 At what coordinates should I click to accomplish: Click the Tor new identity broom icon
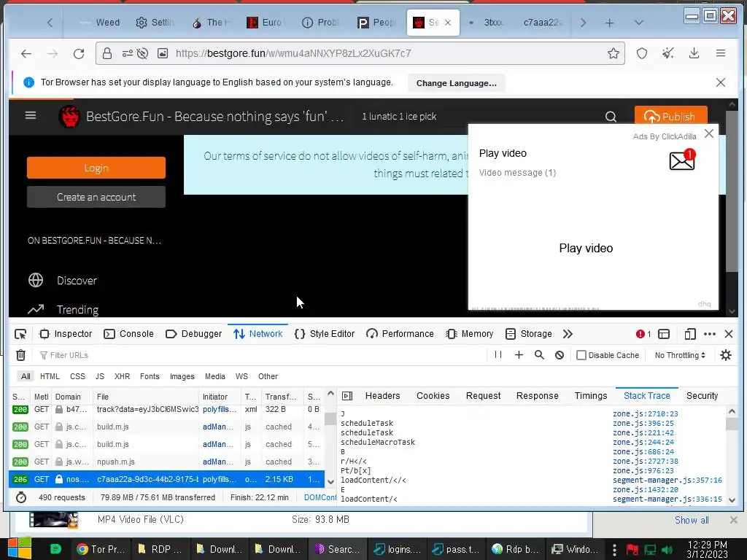[668, 53]
